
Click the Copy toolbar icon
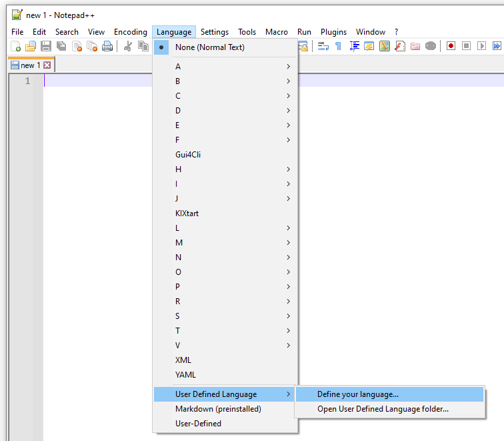click(143, 46)
